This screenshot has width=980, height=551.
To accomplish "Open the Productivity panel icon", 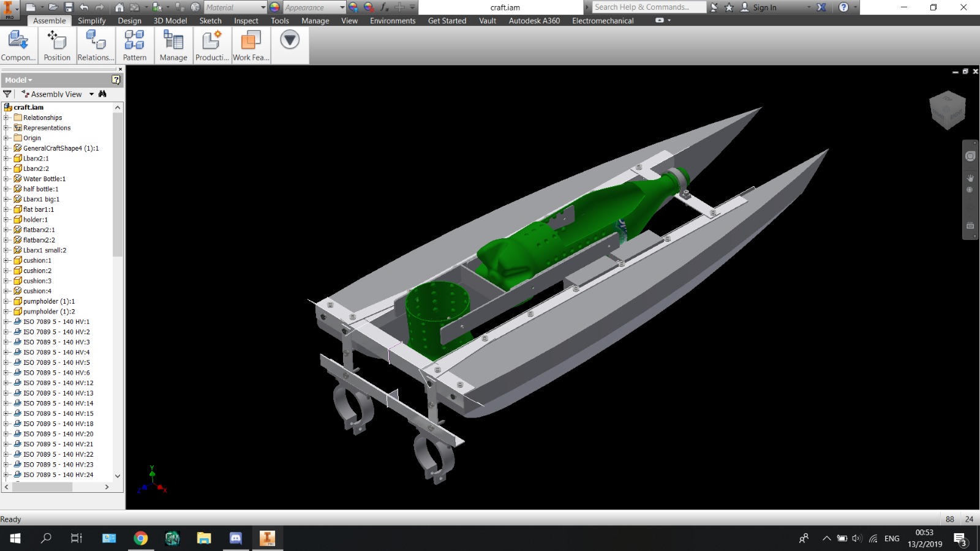I will (x=212, y=40).
